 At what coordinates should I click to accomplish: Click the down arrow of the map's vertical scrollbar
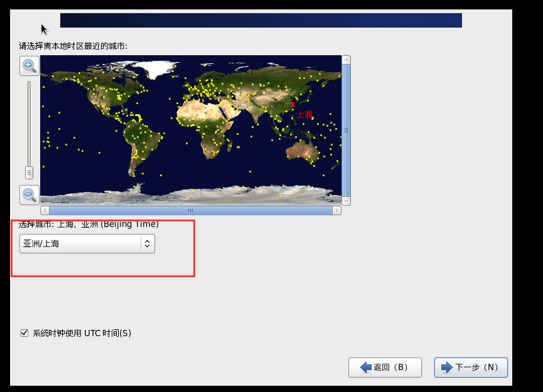click(346, 200)
